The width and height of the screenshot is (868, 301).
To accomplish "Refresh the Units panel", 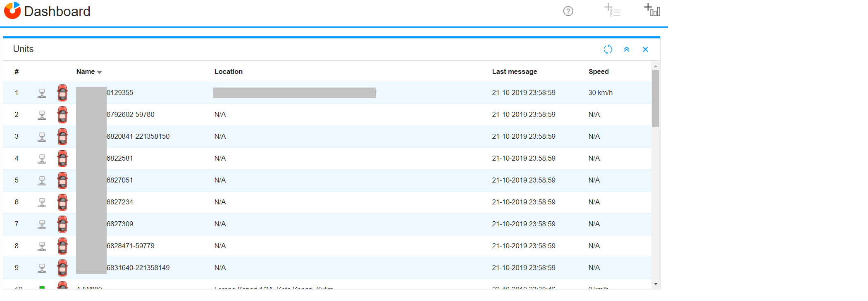I will tap(608, 50).
